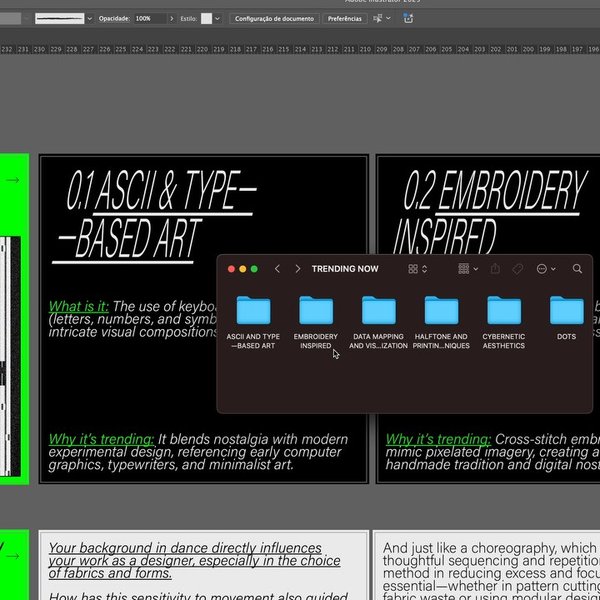Open the Finder more actions menu
This screenshot has height=600, width=600.
(546, 269)
